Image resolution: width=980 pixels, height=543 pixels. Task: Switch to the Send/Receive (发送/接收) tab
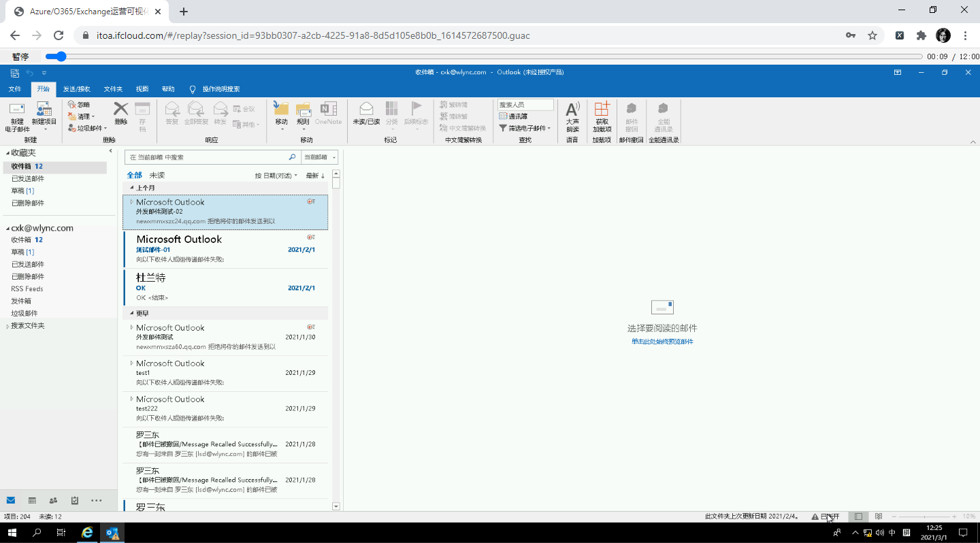click(x=76, y=89)
